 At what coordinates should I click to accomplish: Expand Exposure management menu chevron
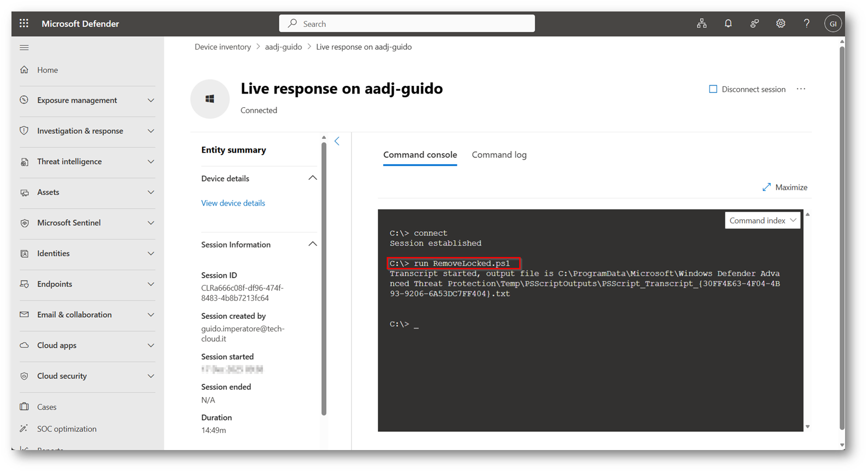[x=151, y=100]
